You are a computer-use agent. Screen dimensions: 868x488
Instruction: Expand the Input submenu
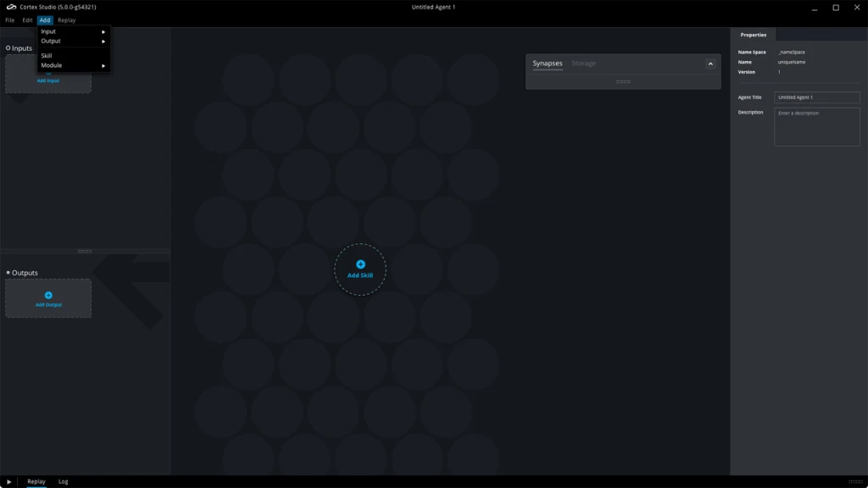[74, 31]
